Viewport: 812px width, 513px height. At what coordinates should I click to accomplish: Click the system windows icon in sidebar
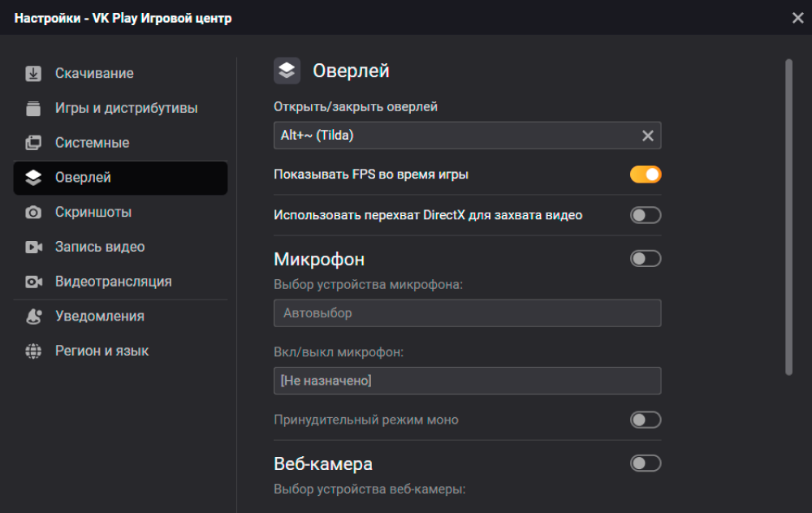coord(33,144)
